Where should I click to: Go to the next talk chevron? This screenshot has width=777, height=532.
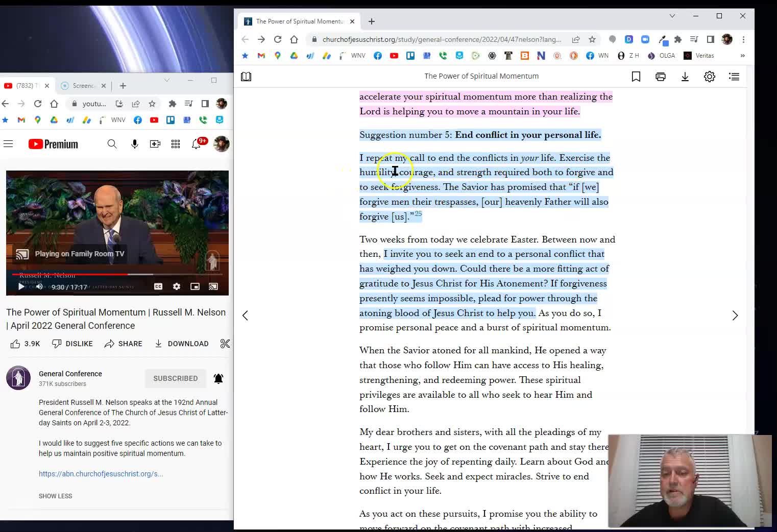[x=735, y=316]
